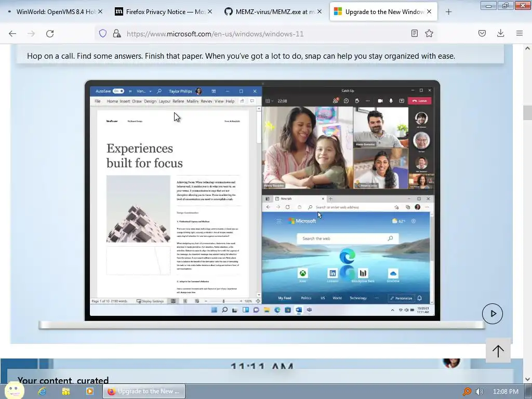This screenshot has height=399, width=532.
Task: Open a new tab with plus button
Action: click(448, 12)
